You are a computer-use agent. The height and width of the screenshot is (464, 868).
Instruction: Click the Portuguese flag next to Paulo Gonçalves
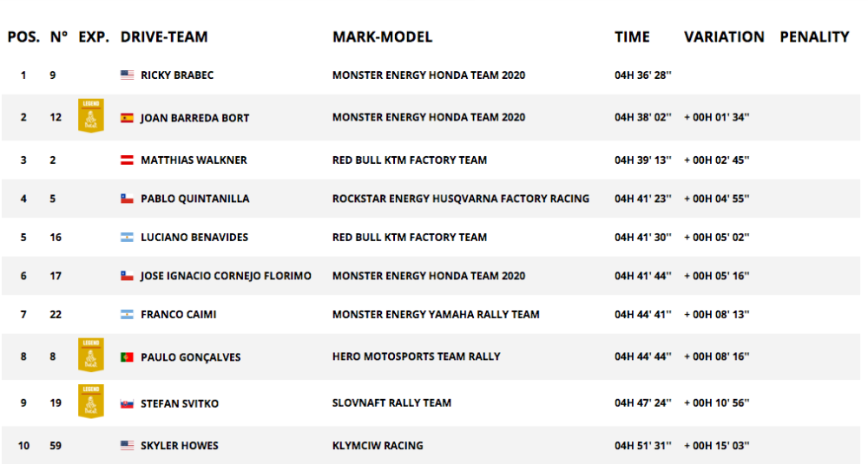tap(127, 357)
